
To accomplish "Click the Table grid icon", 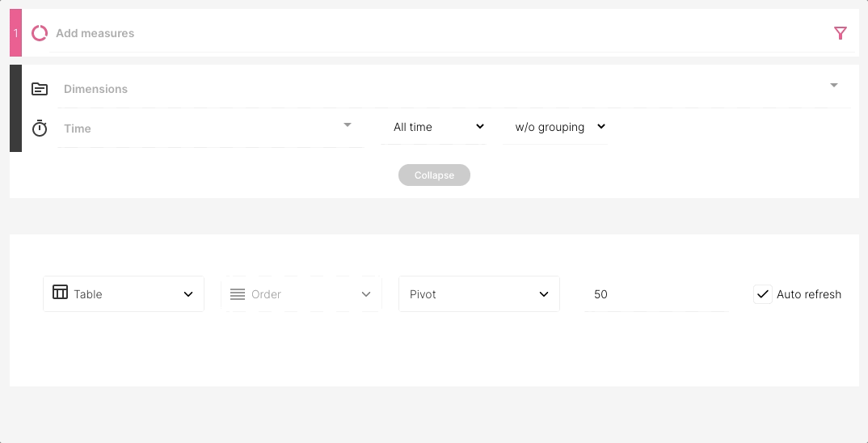I will 60,292.
